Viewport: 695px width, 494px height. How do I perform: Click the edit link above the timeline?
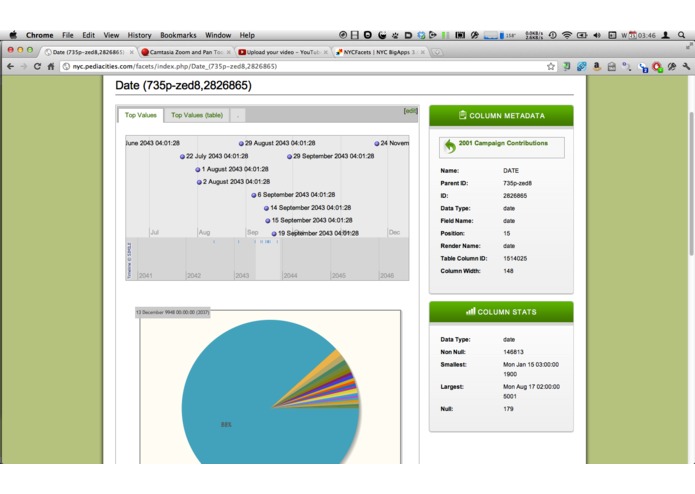pos(410,111)
